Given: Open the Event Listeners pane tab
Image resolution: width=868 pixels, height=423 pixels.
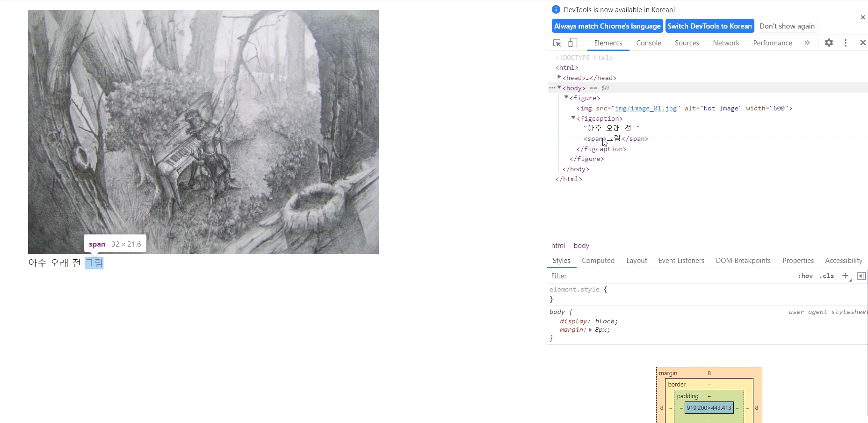Looking at the screenshot, I should pyautogui.click(x=681, y=261).
